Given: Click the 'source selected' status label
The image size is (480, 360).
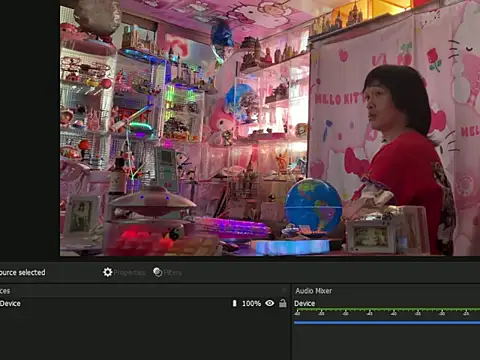Looking at the screenshot, I should 23,272.
